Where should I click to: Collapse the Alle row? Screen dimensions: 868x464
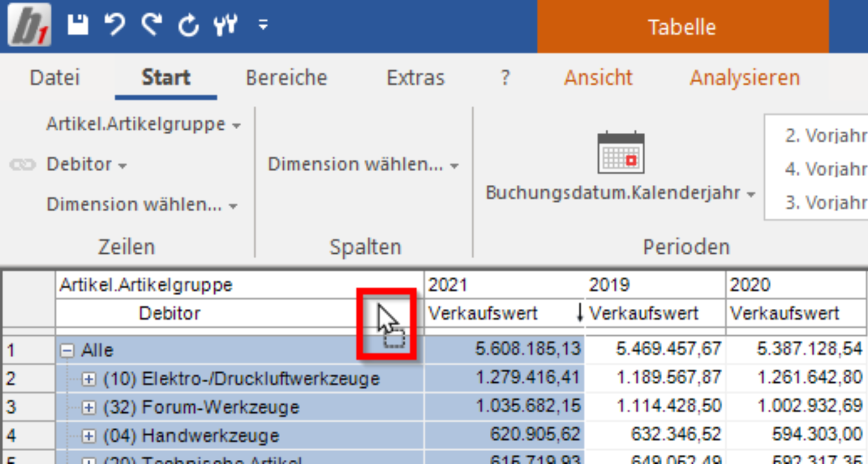(67, 351)
